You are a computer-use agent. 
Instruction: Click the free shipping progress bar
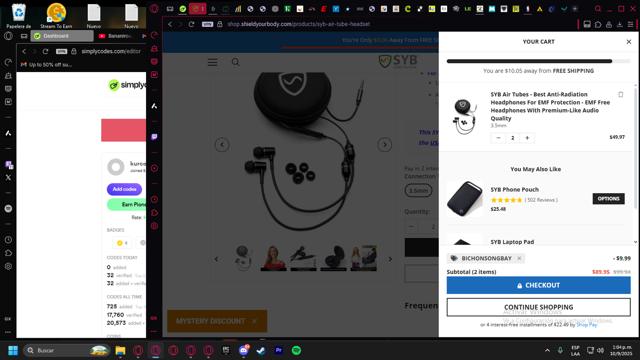point(538,61)
